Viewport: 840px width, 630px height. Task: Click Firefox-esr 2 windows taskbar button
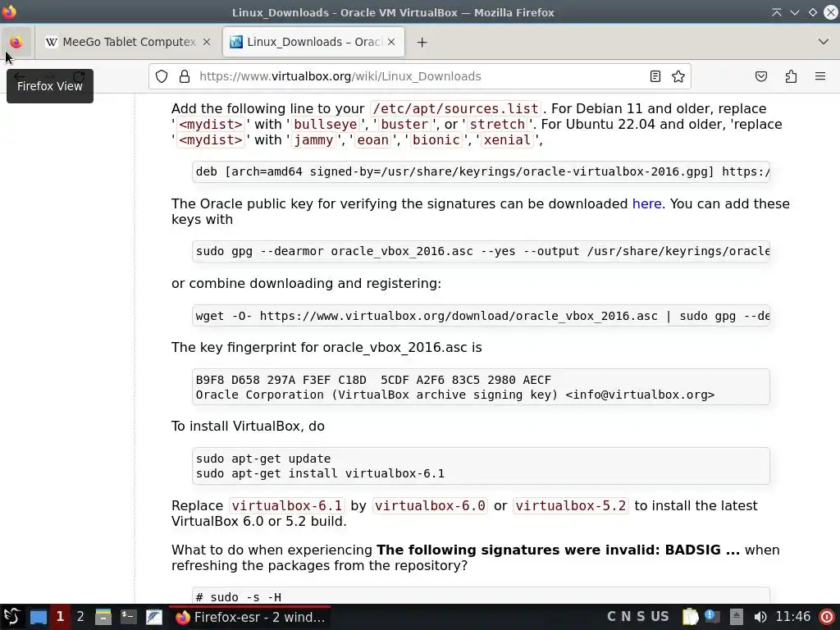(x=249, y=617)
